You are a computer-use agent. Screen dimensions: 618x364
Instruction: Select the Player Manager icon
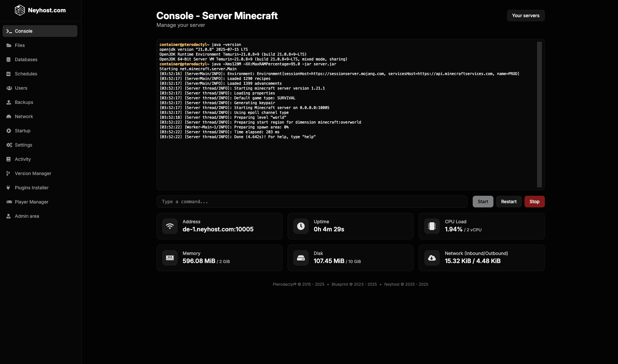click(x=8, y=202)
